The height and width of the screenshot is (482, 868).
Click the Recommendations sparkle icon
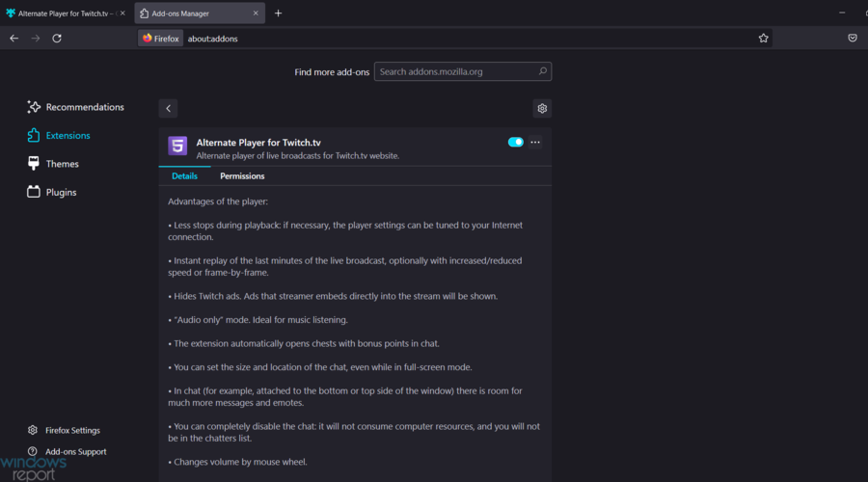click(34, 107)
